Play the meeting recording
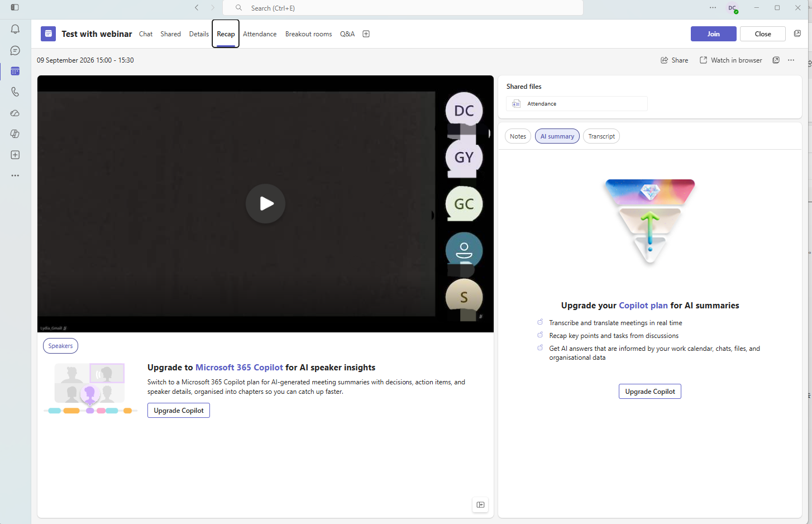 pos(265,204)
